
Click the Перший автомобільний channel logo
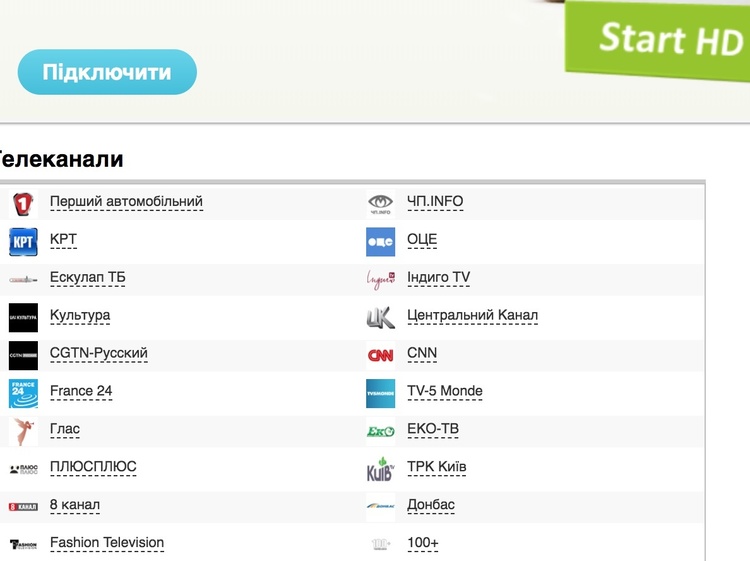tap(23, 203)
